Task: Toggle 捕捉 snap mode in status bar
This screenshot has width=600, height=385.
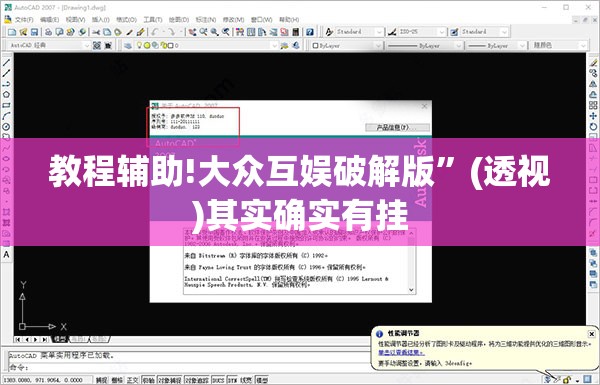Action: [101, 380]
